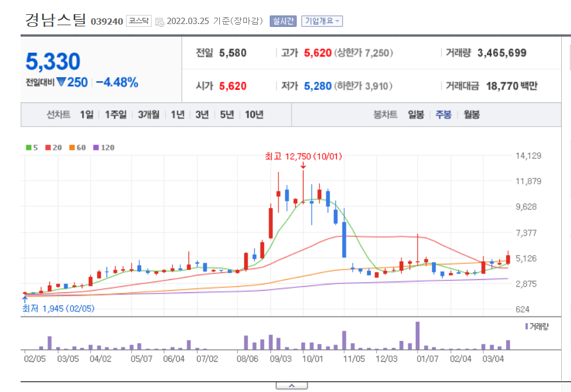The image size is (571, 392).
Task: Click the 최저 1,945 (02/05) marker
Action: tap(58, 308)
